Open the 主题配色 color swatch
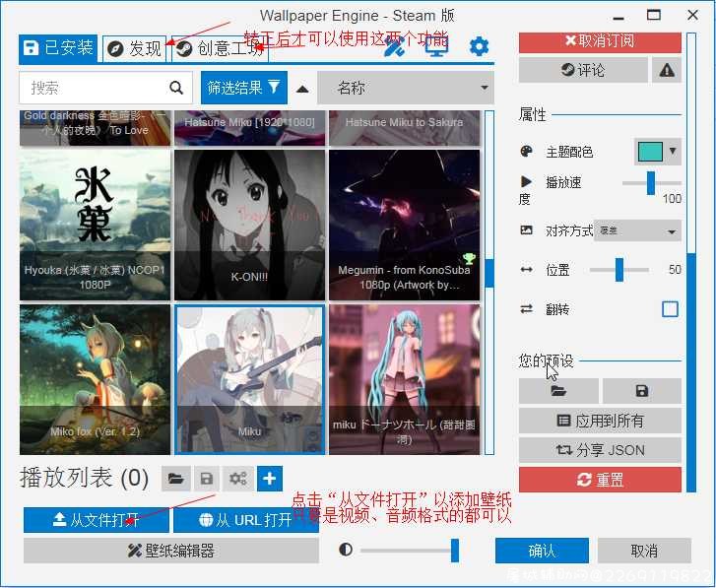The image size is (716, 588). click(650, 152)
